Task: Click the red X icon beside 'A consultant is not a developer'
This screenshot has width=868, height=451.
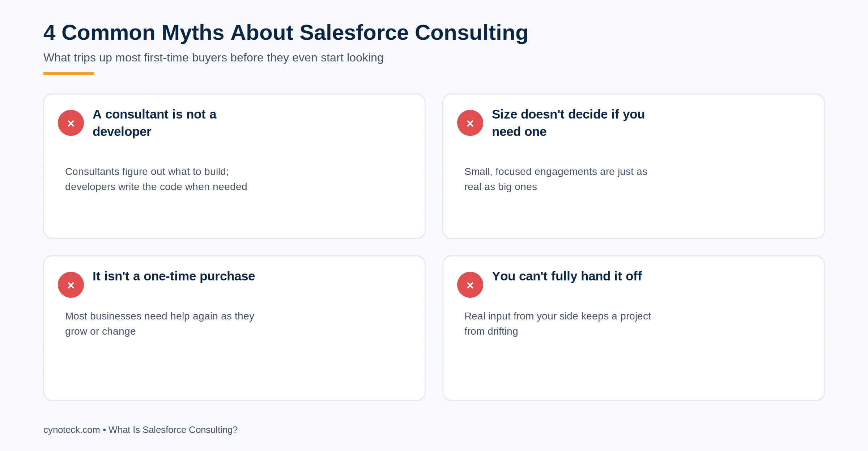Action: pyautogui.click(x=71, y=123)
